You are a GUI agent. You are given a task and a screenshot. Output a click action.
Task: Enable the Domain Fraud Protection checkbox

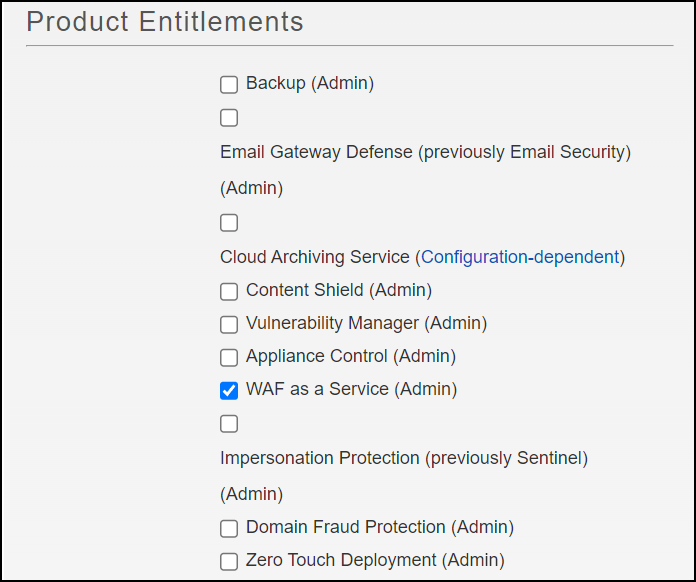tap(229, 528)
